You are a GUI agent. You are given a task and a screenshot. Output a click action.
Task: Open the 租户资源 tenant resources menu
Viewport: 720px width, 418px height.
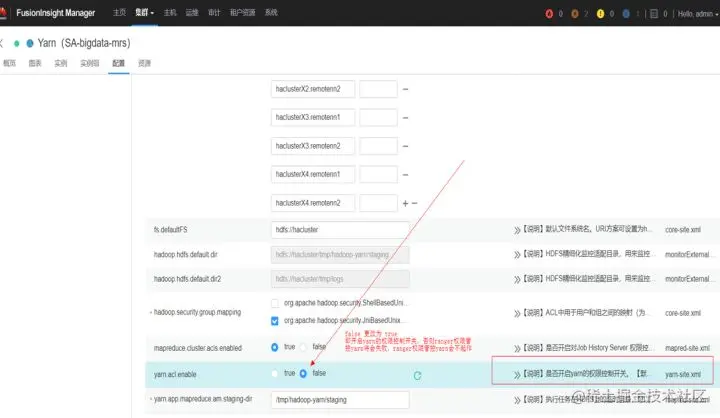242,12
